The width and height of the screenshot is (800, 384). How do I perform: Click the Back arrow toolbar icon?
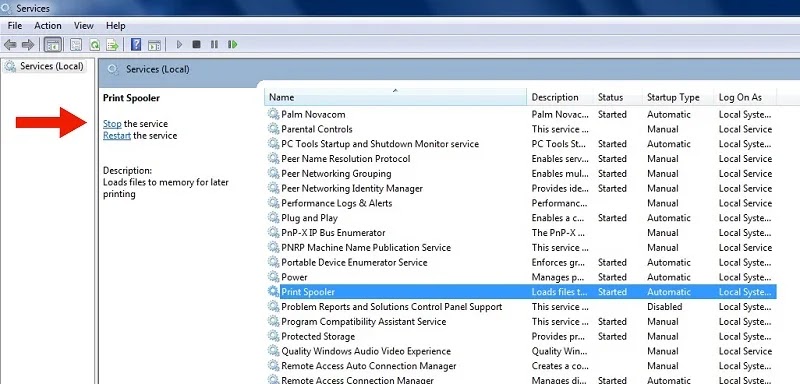pos(10,45)
